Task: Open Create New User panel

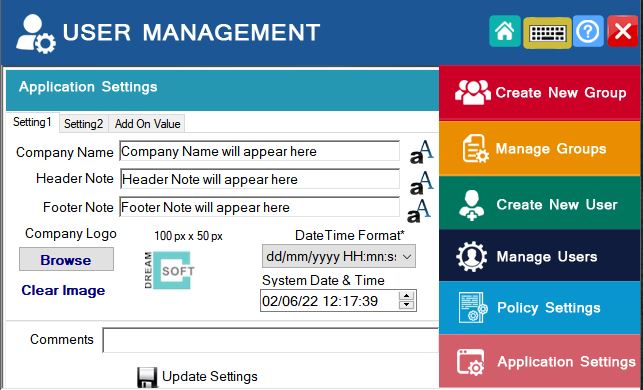Action: [540, 203]
